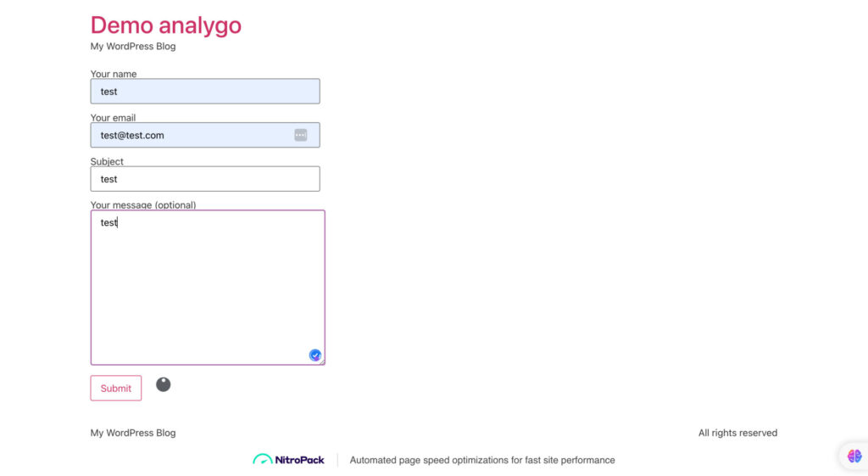
Task: Click the textarea resize handle corner
Action: point(322,362)
